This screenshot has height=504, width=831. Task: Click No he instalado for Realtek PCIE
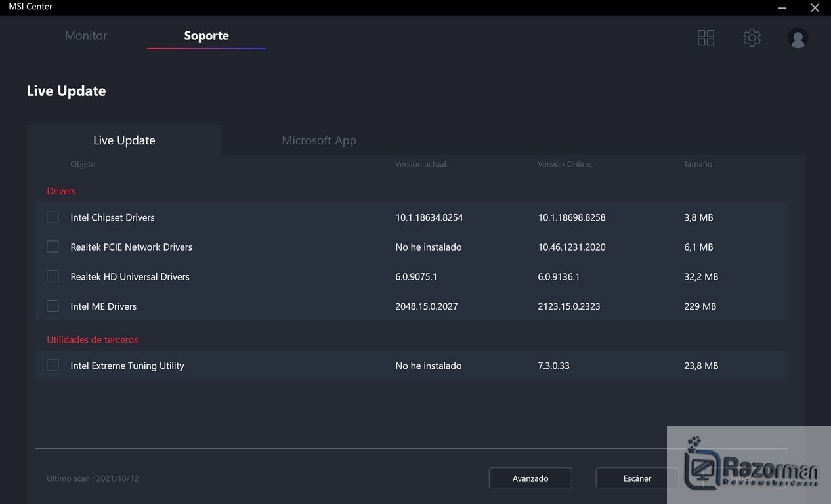point(429,247)
